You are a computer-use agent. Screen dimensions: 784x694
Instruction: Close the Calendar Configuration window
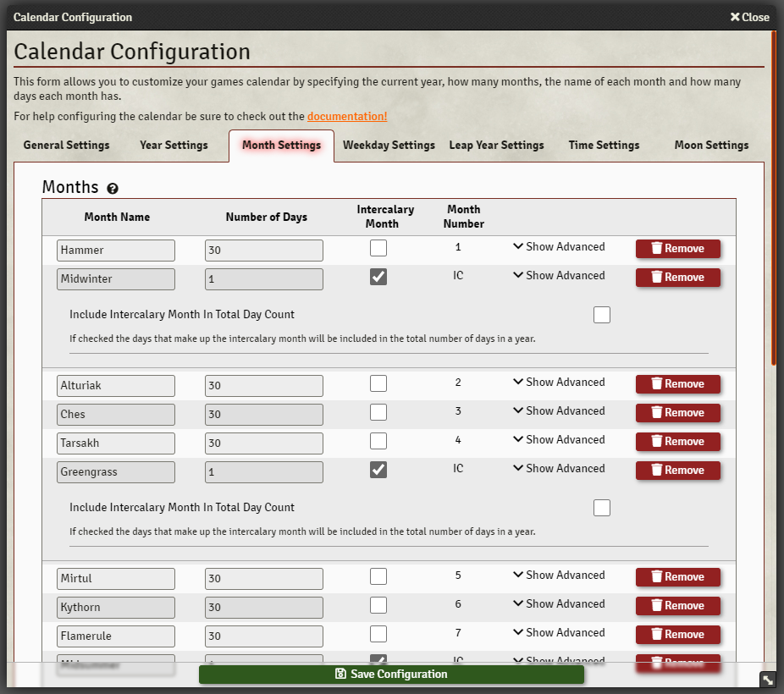[749, 17]
